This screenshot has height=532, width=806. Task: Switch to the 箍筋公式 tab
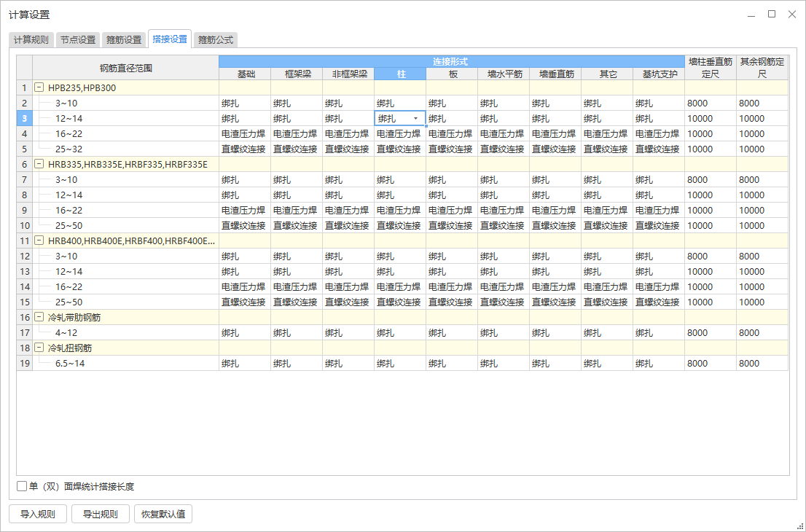pos(216,39)
